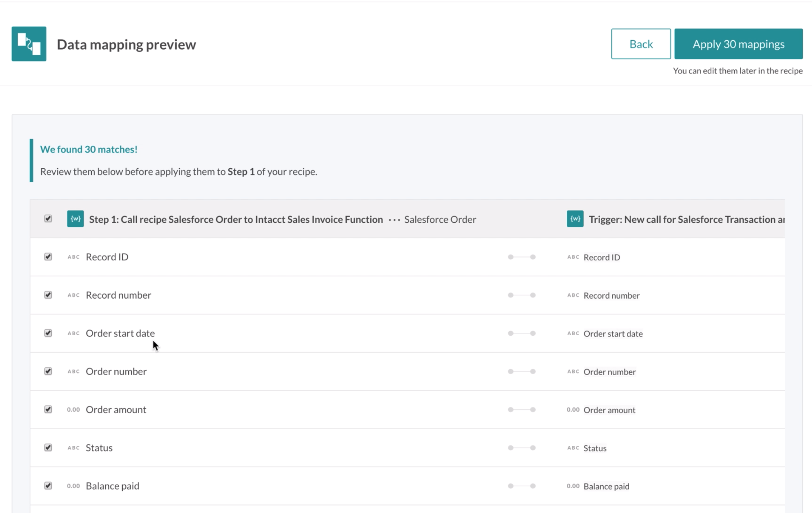Click the mapping connector in the Balance paid row
The height and width of the screenshot is (513, 812).
point(522,486)
